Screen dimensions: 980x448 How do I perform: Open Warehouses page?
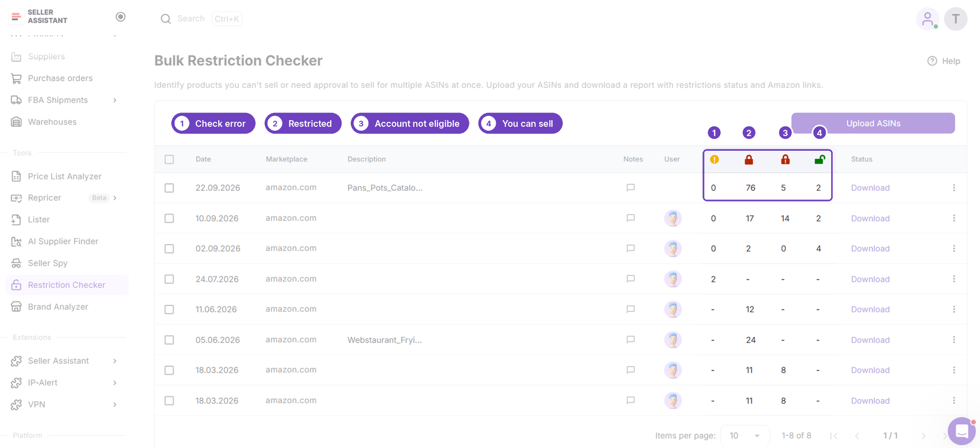click(52, 122)
